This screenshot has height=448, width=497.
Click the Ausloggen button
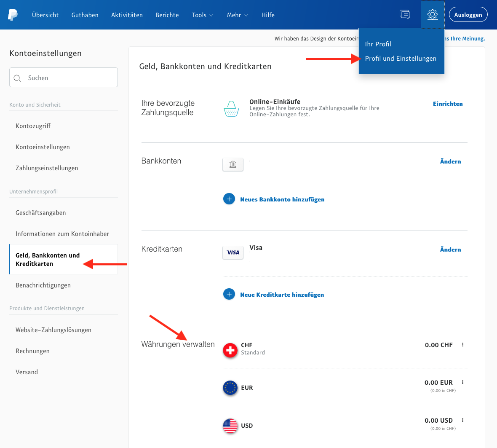[x=468, y=14]
